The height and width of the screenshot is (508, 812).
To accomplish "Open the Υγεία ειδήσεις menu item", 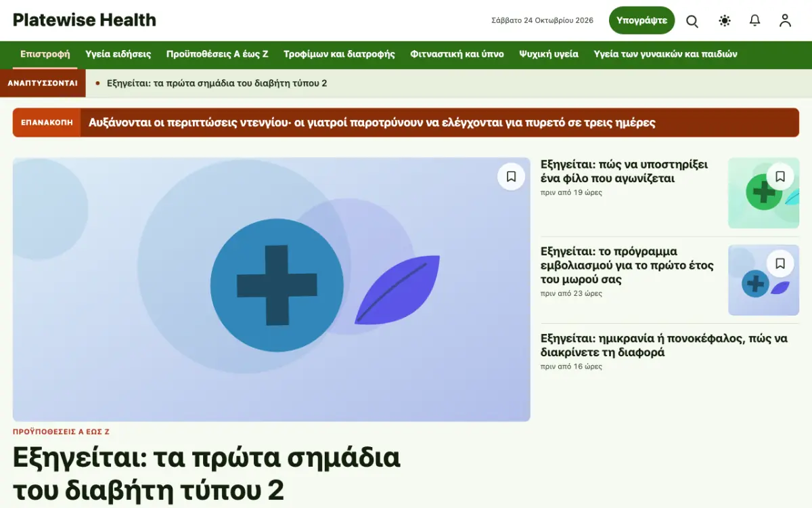I will [118, 54].
